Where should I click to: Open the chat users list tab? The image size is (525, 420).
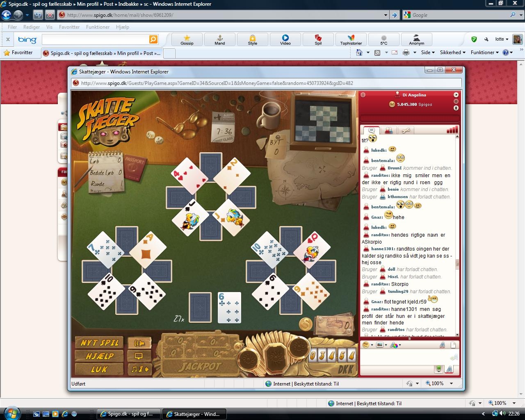[388, 130]
